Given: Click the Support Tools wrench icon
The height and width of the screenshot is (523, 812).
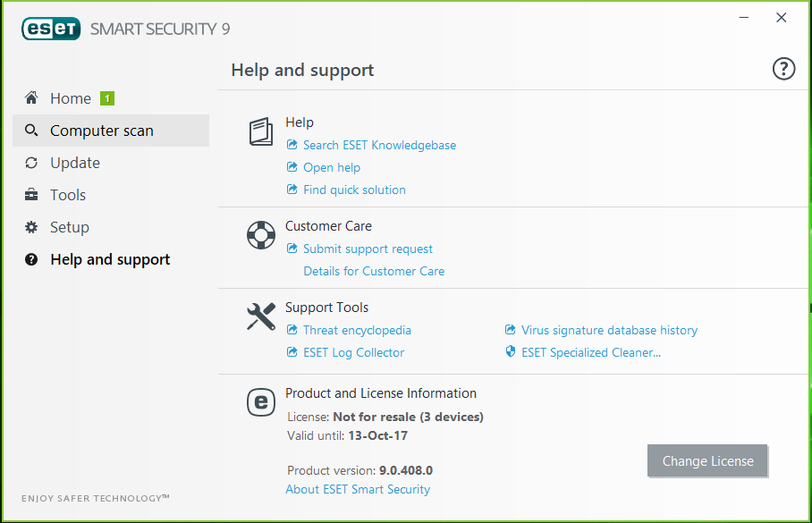Looking at the screenshot, I should click(x=261, y=316).
